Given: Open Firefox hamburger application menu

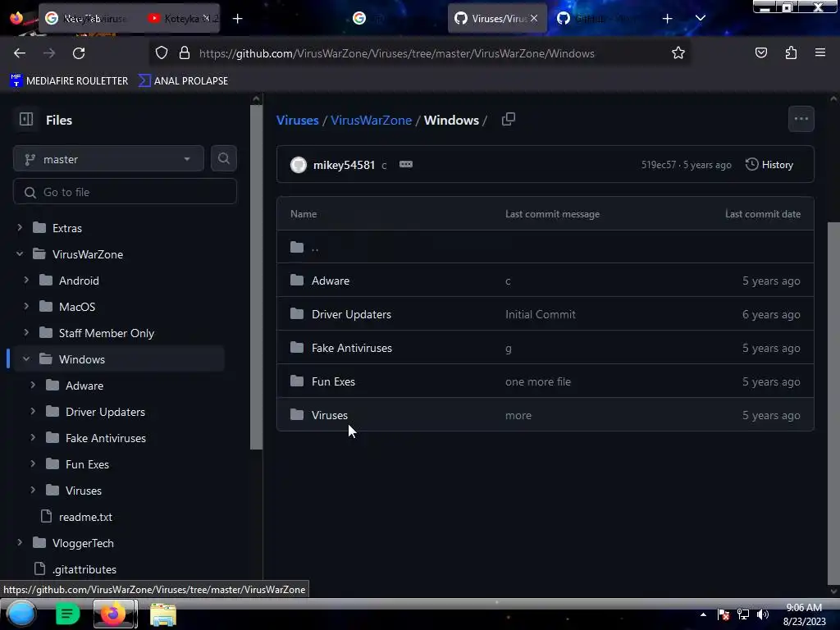Looking at the screenshot, I should [x=820, y=52].
